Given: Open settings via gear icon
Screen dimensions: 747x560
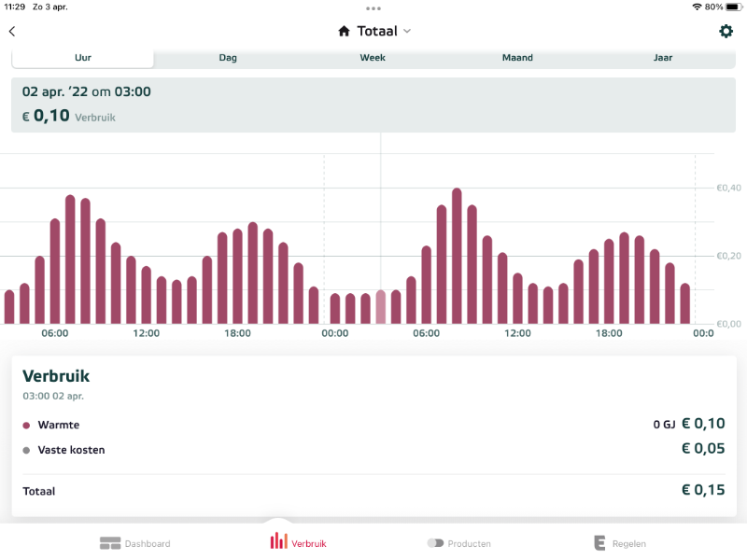Looking at the screenshot, I should [726, 32].
